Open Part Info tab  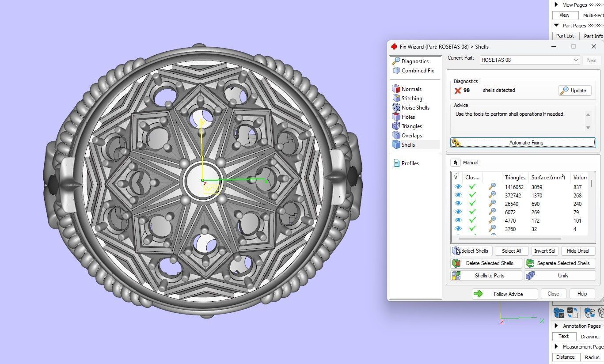(593, 36)
